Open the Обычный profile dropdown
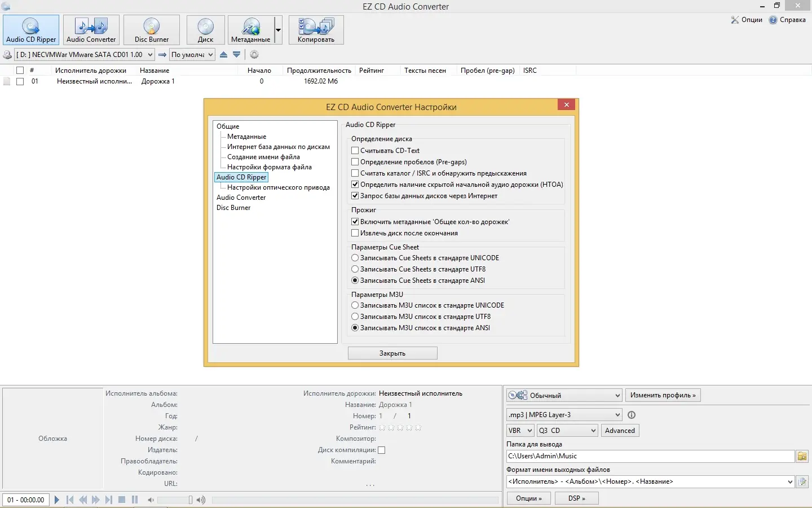The width and height of the screenshot is (812, 508). pyautogui.click(x=564, y=395)
